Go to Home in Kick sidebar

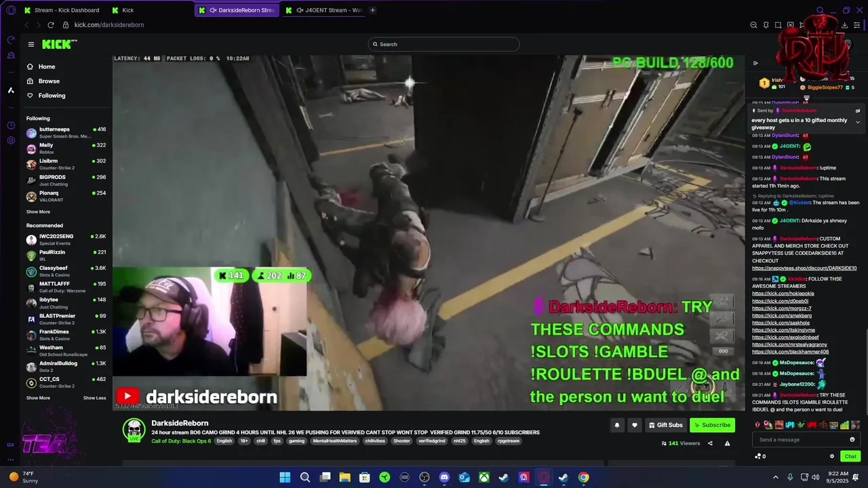tap(47, 66)
